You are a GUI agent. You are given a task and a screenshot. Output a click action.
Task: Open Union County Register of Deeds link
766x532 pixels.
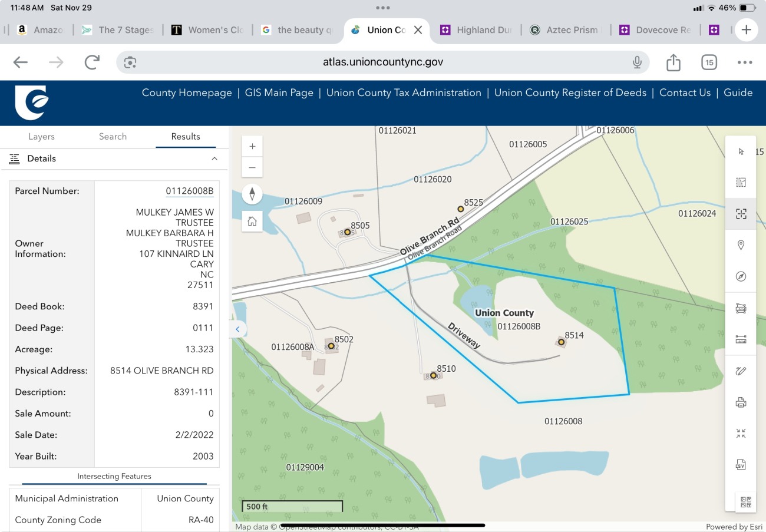click(570, 92)
